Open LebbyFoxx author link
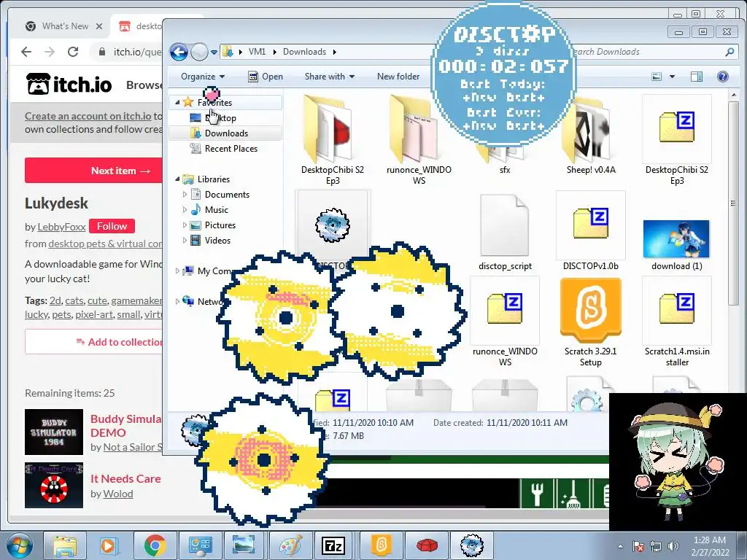This screenshot has height=560, width=747. (61, 227)
